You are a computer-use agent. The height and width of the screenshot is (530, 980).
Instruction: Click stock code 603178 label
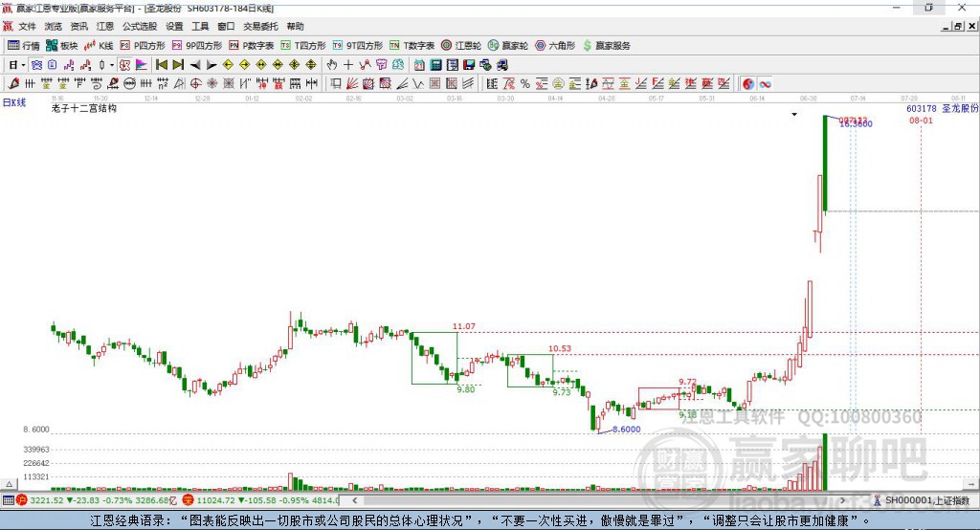tap(922, 109)
